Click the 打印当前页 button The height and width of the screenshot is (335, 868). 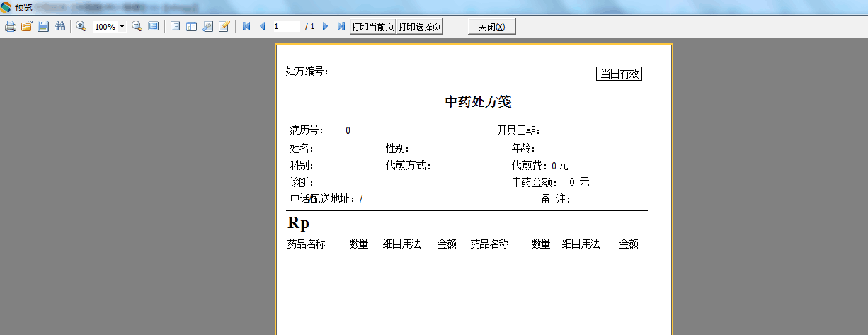(x=372, y=27)
